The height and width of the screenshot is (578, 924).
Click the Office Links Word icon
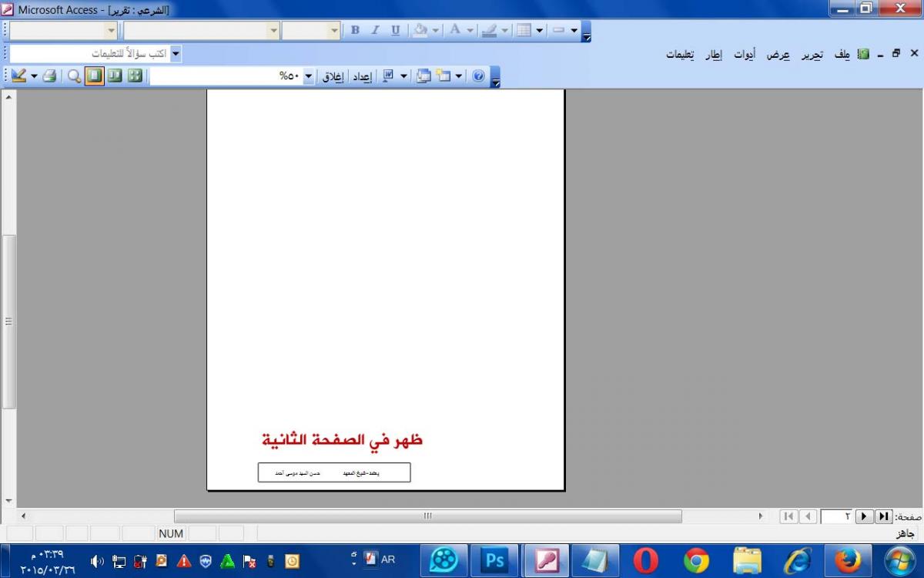click(x=388, y=76)
